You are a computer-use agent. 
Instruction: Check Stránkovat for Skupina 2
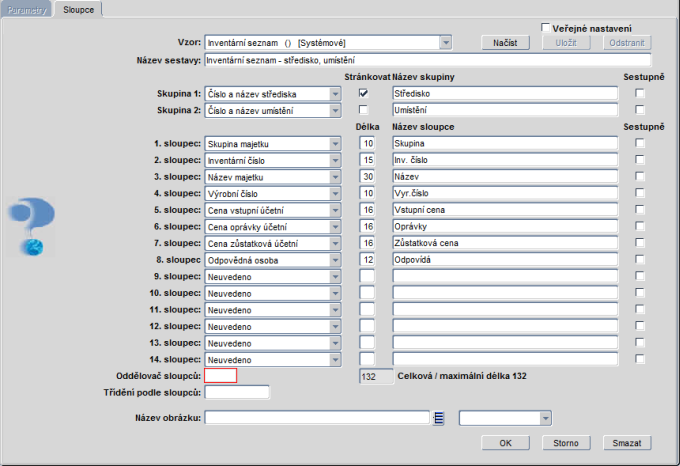[x=363, y=110]
